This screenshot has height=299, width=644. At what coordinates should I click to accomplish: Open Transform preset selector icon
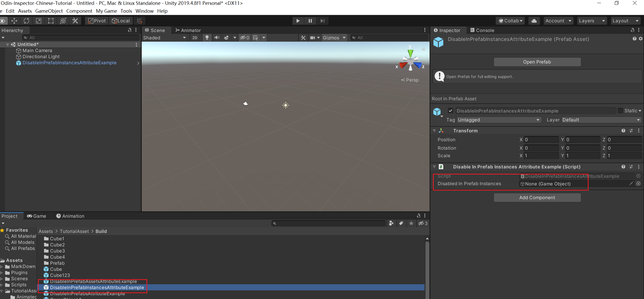tap(631, 131)
